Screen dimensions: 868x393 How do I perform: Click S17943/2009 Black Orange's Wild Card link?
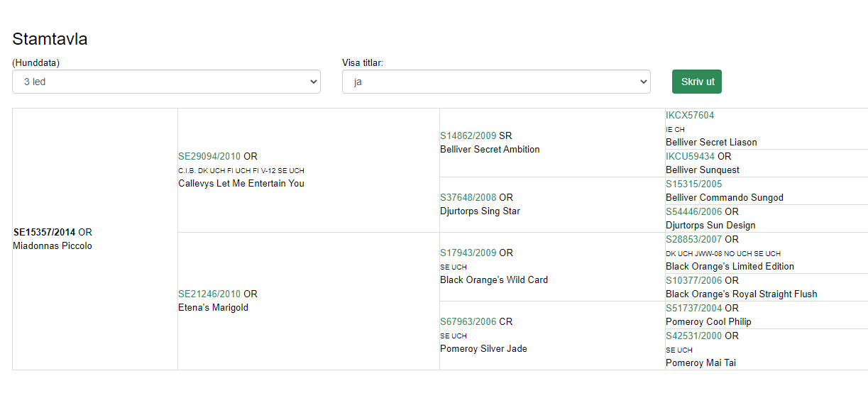pos(468,253)
